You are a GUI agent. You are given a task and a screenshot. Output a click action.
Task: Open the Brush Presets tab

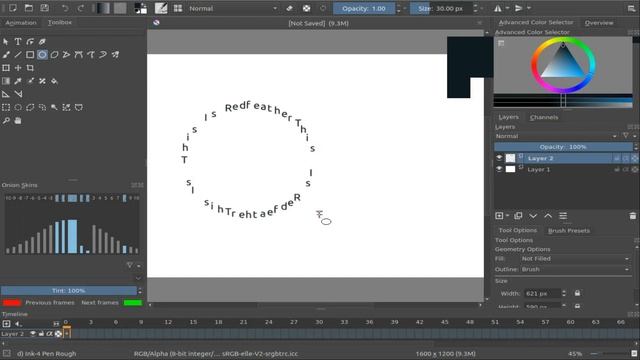click(x=569, y=231)
